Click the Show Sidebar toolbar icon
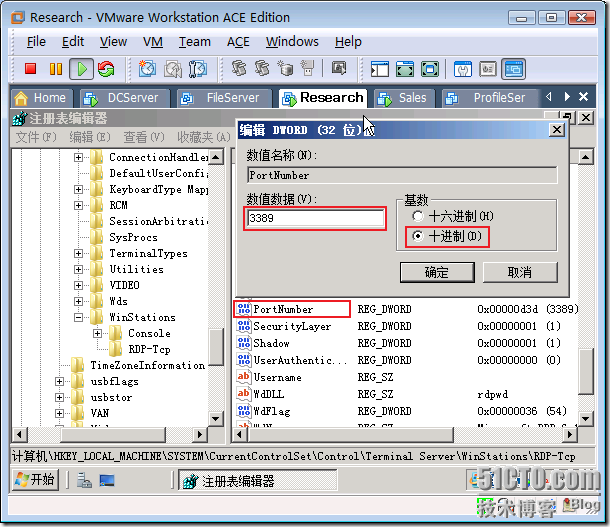The height and width of the screenshot is (527, 610). tap(379, 69)
